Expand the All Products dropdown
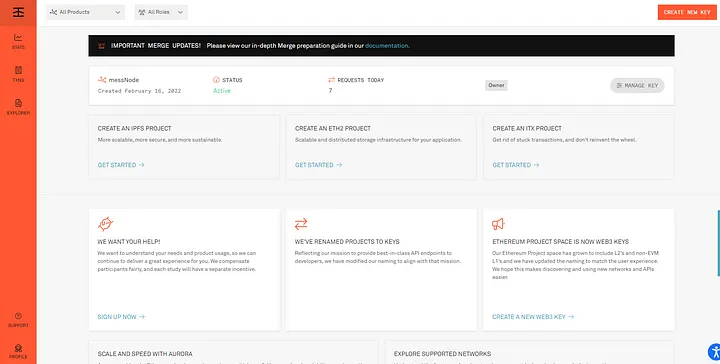Image resolution: width=720 pixels, height=364 pixels. [85, 12]
